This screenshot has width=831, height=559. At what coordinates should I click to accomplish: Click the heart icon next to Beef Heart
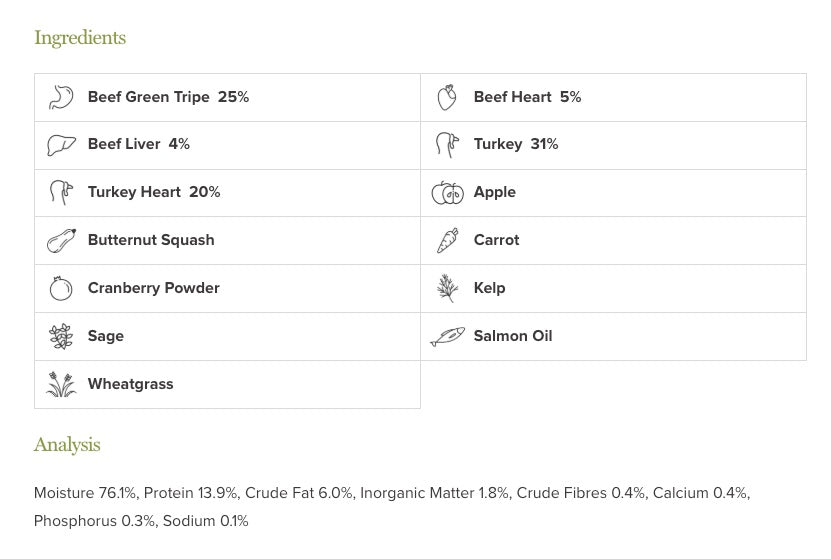(447, 97)
